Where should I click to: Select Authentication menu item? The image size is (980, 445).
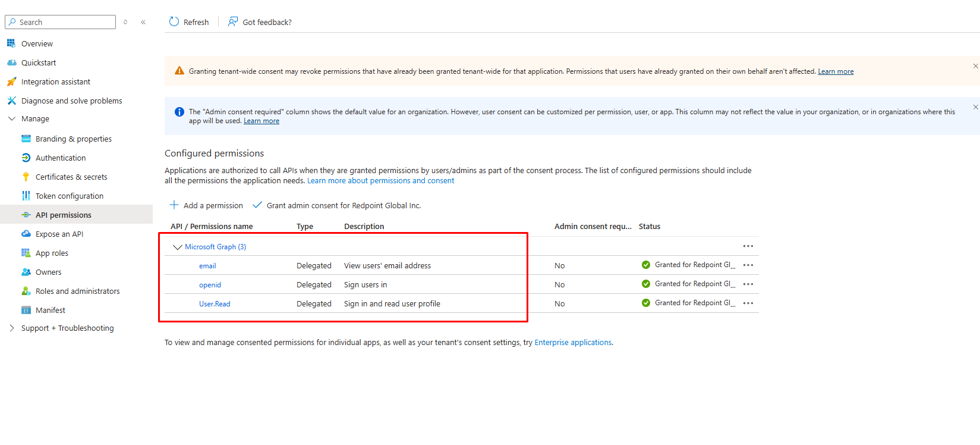(60, 158)
